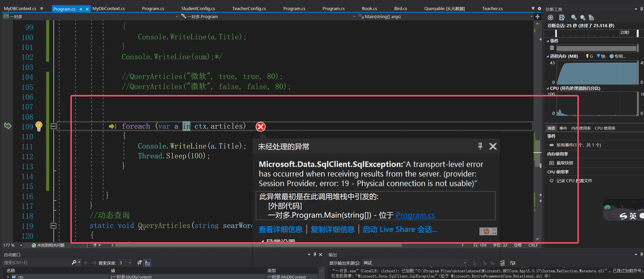Screen dimensions: 644x279
Task: Click the 截取快照 snapshot camera icon
Action: [552, 163]
